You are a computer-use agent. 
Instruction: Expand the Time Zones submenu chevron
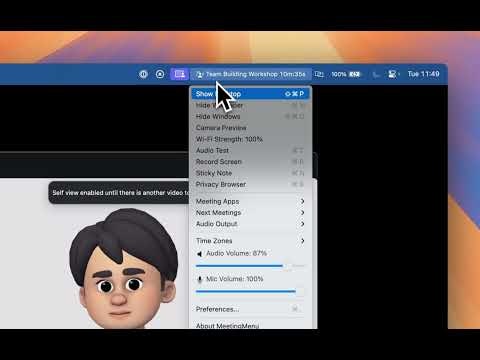(x=302, y=241)
